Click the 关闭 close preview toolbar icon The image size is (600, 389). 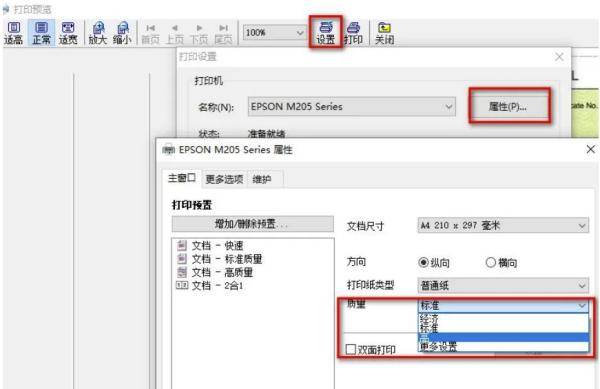tap(384, 33)
